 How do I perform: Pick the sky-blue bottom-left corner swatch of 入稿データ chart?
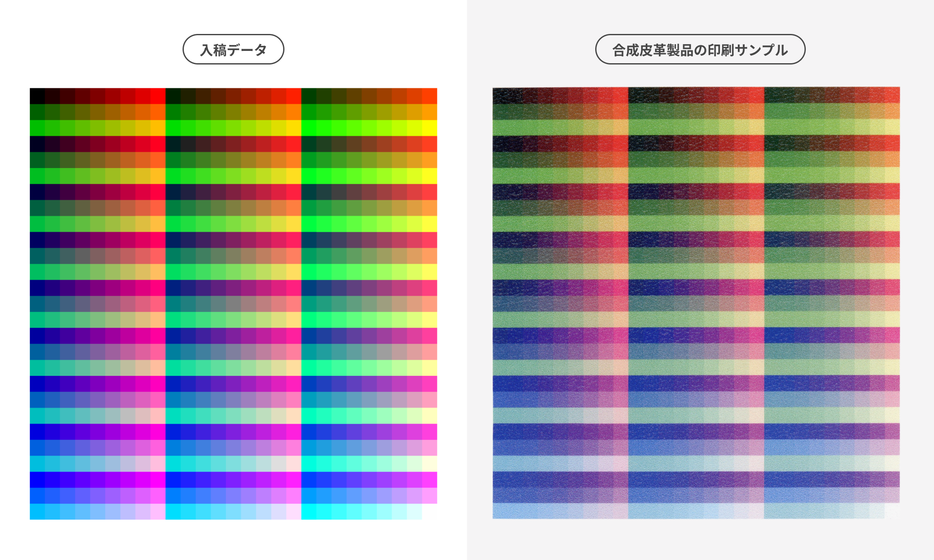(37, 512)
